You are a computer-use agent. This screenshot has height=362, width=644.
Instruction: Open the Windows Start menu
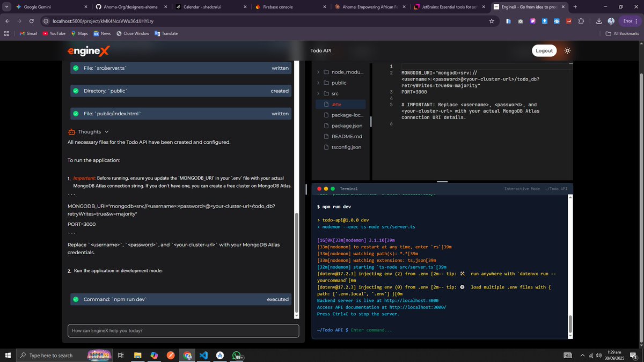(8, 355)
